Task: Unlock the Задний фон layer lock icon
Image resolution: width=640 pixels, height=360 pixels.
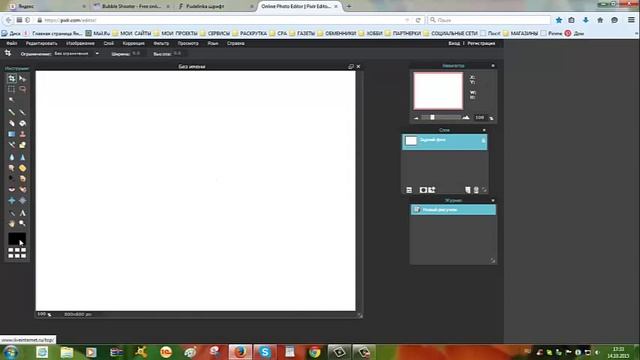Action: coord(483,141)
